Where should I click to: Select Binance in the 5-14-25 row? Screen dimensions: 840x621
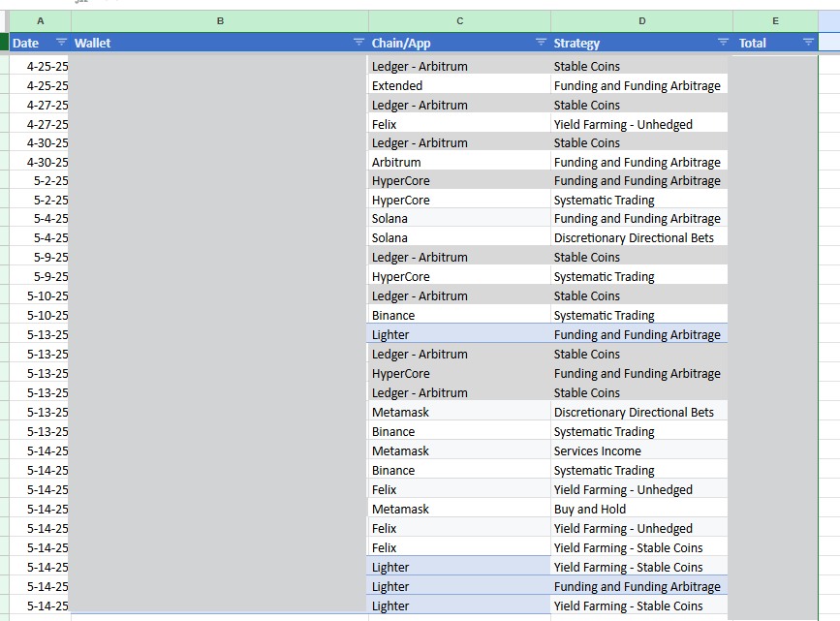coord(459,471)
